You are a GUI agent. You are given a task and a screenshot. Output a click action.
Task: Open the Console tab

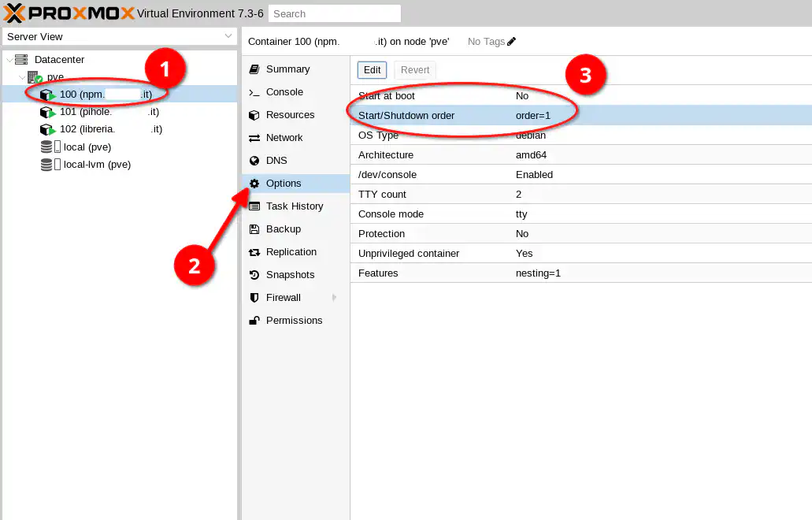295,92
